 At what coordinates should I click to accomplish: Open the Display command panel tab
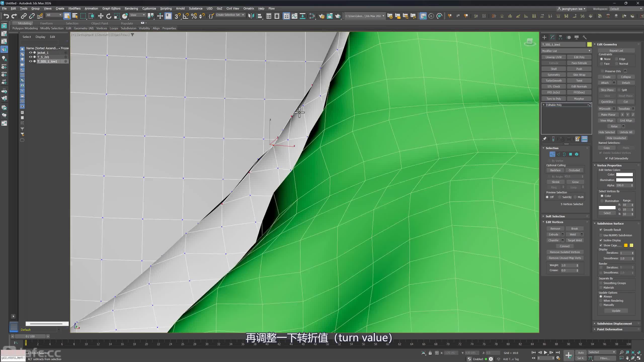click(577, 37)
